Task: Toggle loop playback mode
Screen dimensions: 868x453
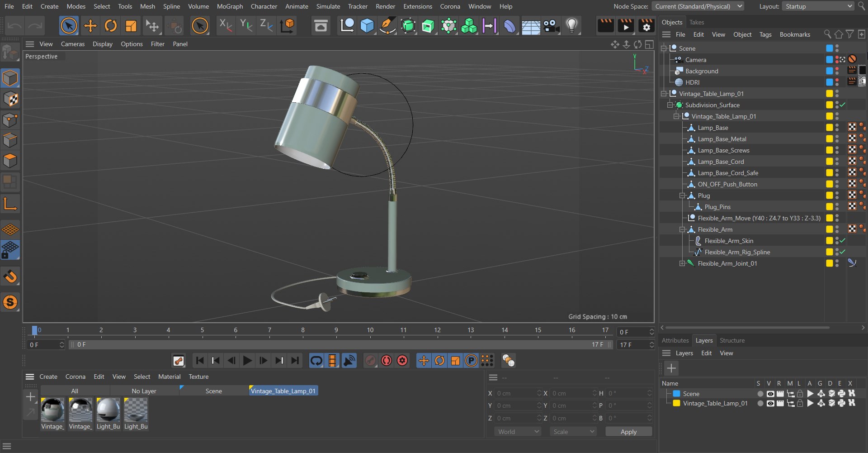Action: click(316, 361)
